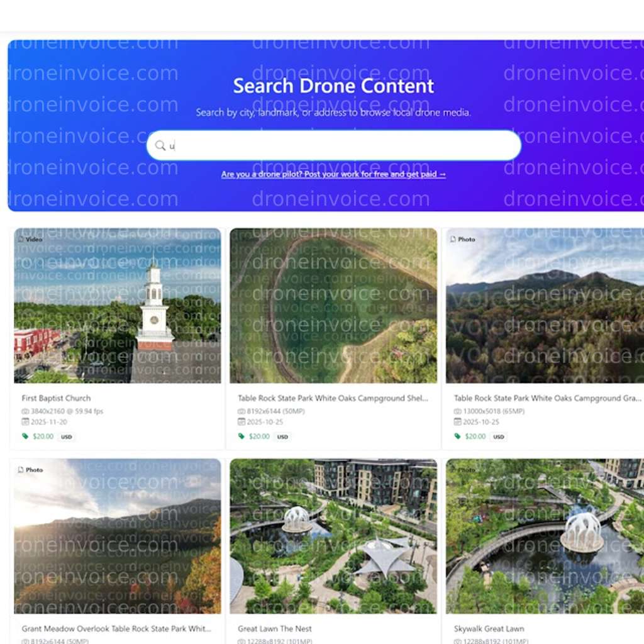This screenshot has height=644, width=644.
Task: Click the green price tag on First Baptist Church
Action: (x=25, y=436)
